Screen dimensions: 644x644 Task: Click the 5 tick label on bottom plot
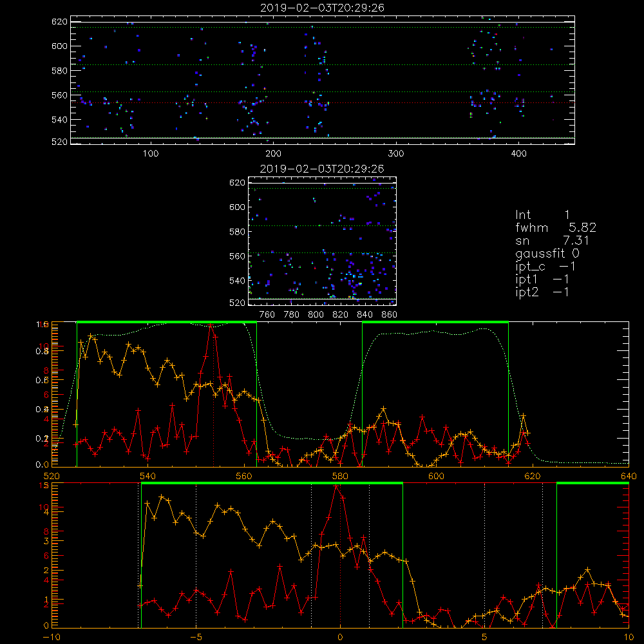click(x=485, y=637)
